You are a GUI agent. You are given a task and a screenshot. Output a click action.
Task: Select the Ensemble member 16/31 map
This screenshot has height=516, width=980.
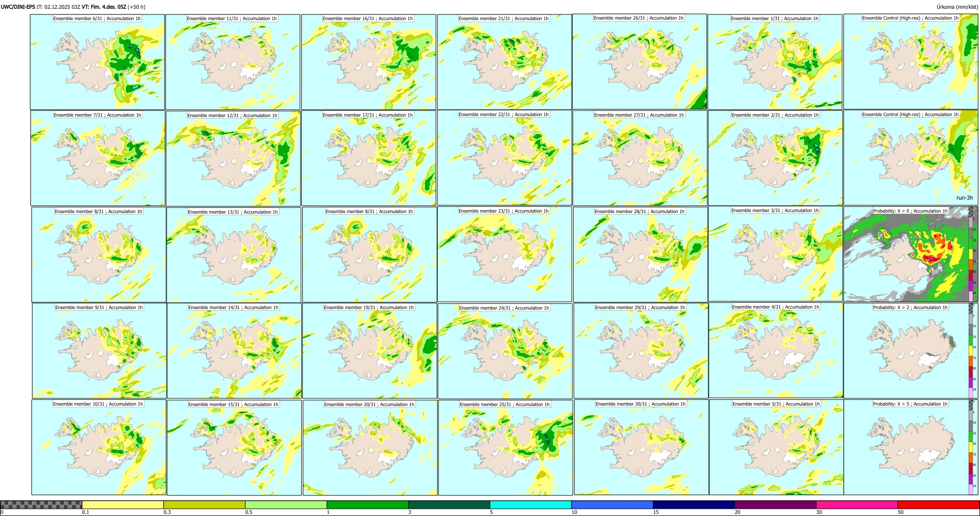pos(368,62)
